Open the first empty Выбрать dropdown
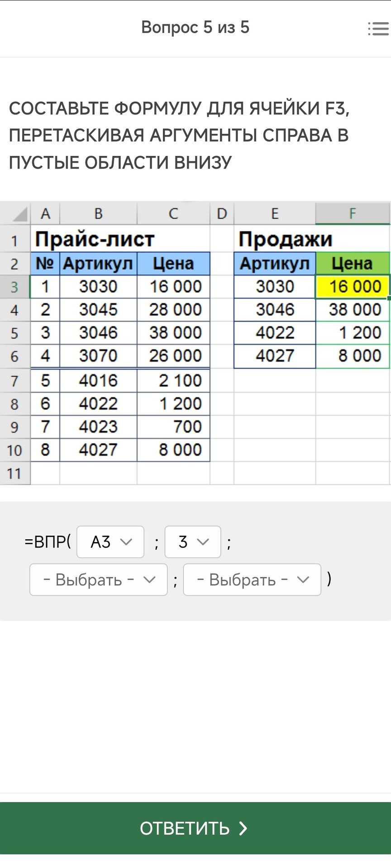 pos(99,580)
